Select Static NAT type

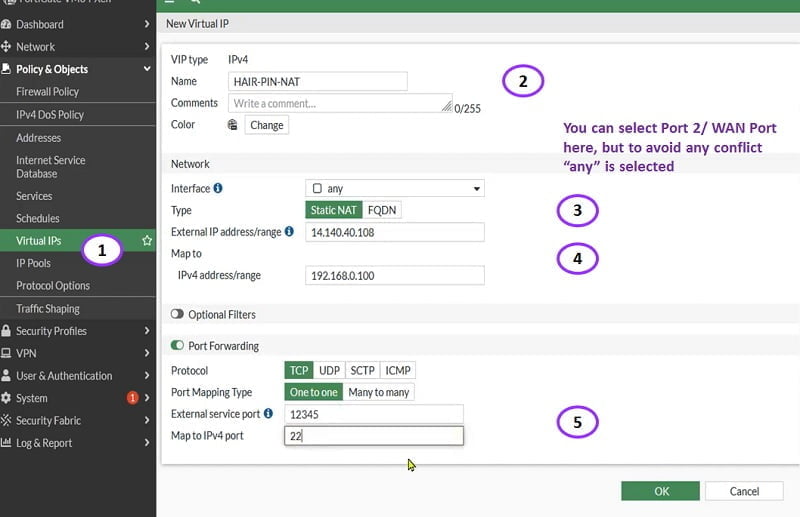[x=334, y=210]
